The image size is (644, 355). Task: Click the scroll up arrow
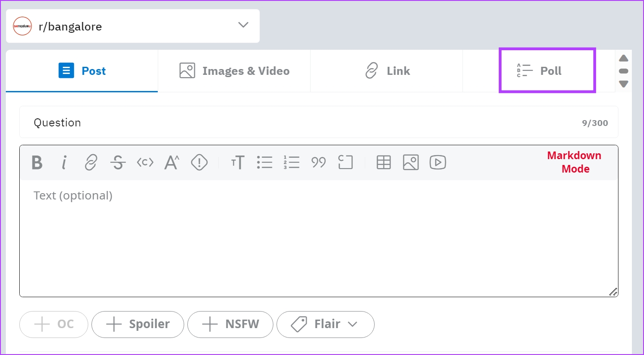pyautogui.click(x=623, y=58)
